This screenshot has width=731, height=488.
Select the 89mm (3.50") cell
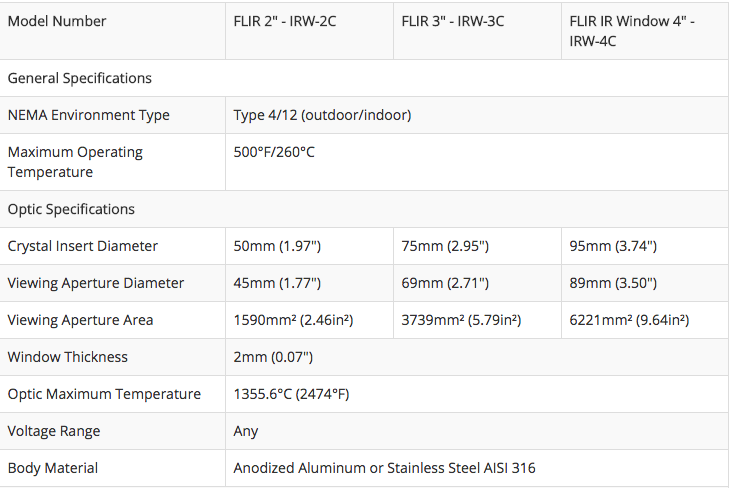[645, 283]
